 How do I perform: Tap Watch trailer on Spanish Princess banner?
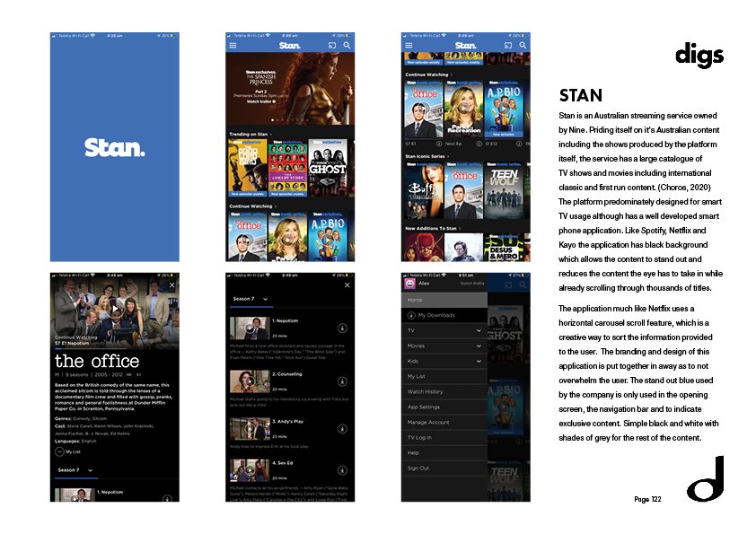(x=261, y=101)
